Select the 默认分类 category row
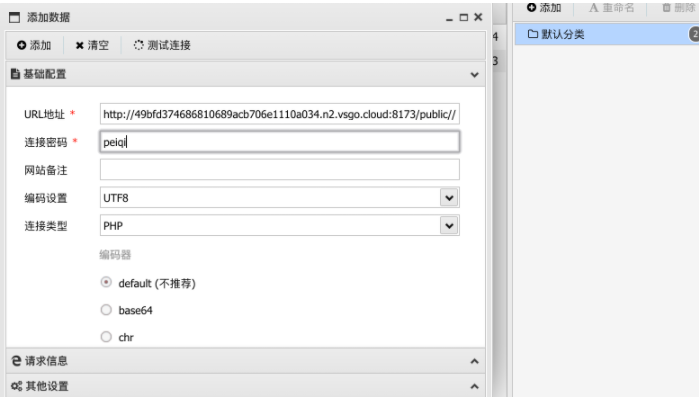This screenshot has height=397, width=699. pyautogui.click(x=607, y=34)
